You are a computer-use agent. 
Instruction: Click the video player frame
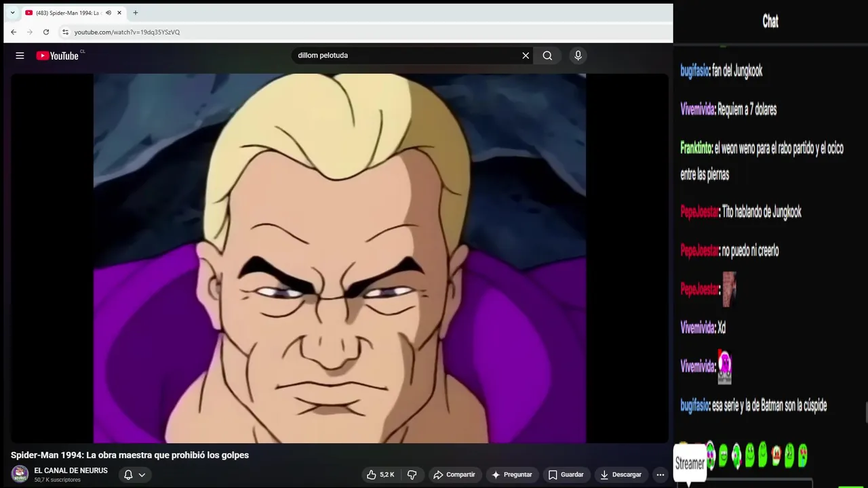340,258
